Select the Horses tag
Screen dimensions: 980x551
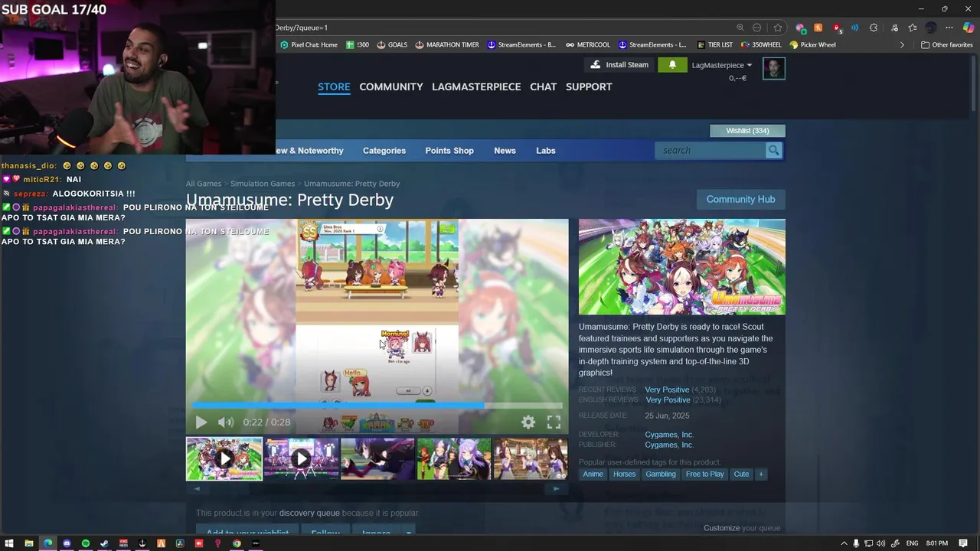624,474
